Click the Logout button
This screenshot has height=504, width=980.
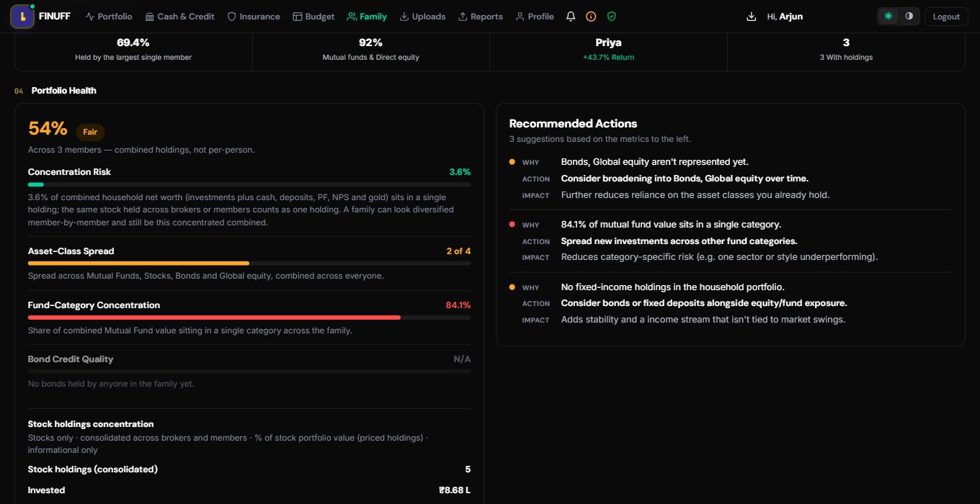(946, 17)
